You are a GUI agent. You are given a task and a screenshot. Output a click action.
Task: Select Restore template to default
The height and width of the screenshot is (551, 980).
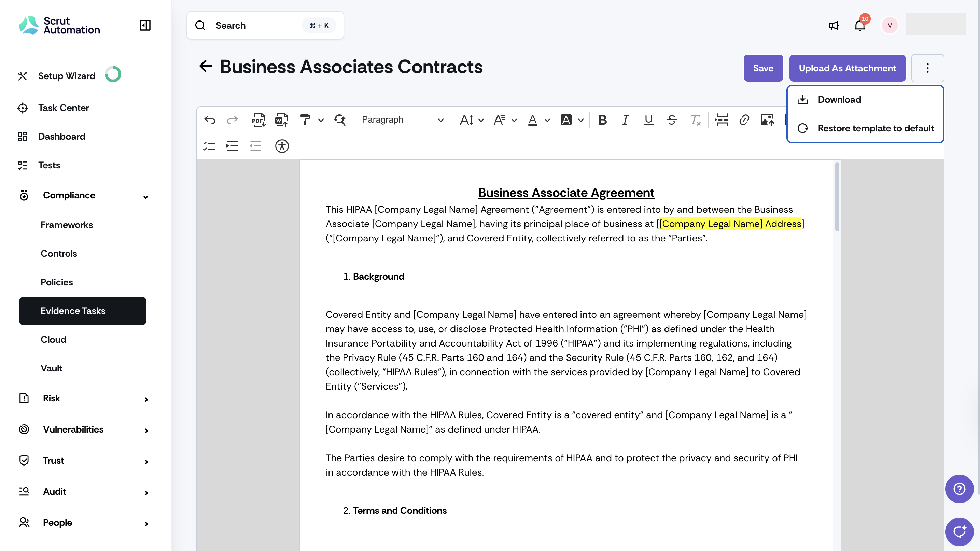(x=876, y=128)
